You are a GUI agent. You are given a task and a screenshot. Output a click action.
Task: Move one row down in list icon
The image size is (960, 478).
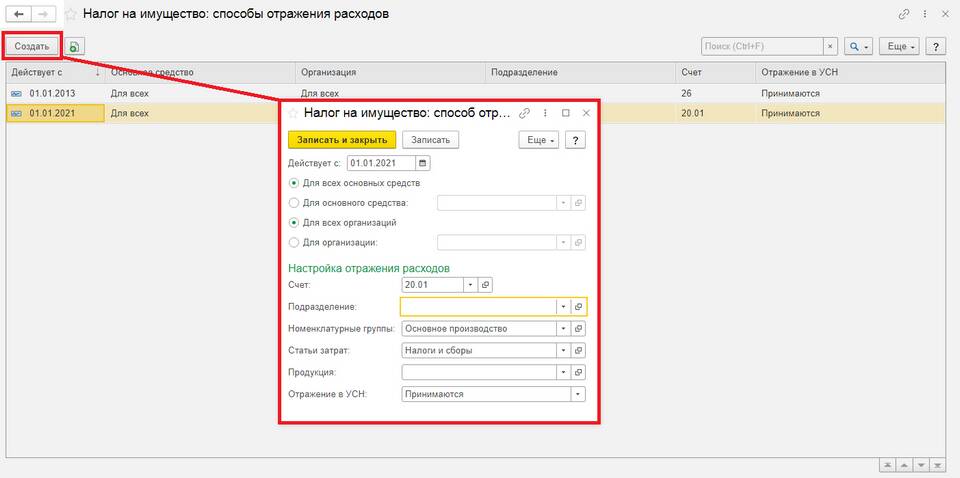coord(920,465)
